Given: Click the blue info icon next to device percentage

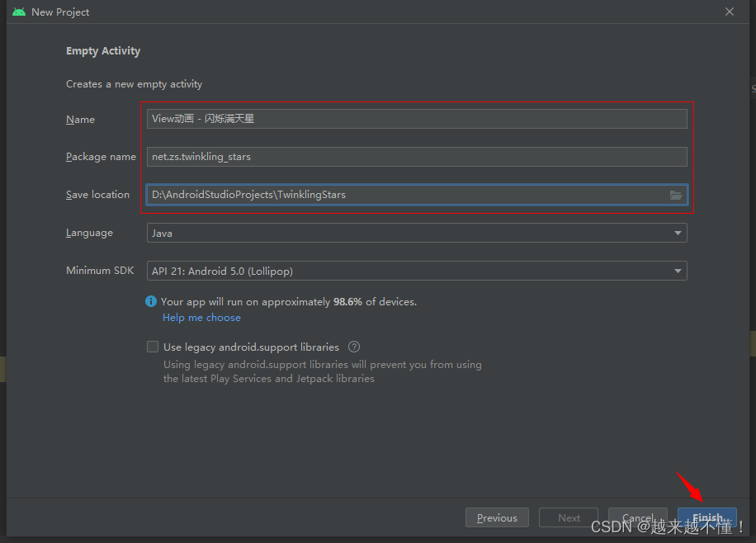Looking at the screenshot, I should [151, 301].
